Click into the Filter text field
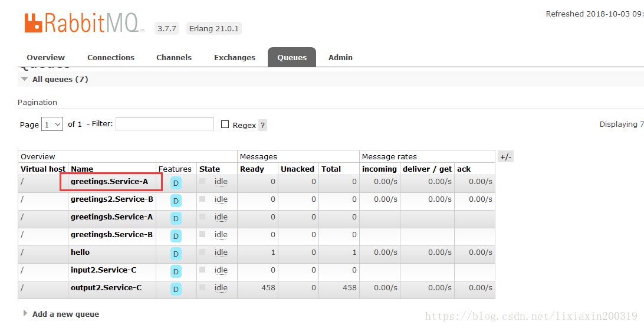Screen dimensions: 644x328 [x=165, y=124]
